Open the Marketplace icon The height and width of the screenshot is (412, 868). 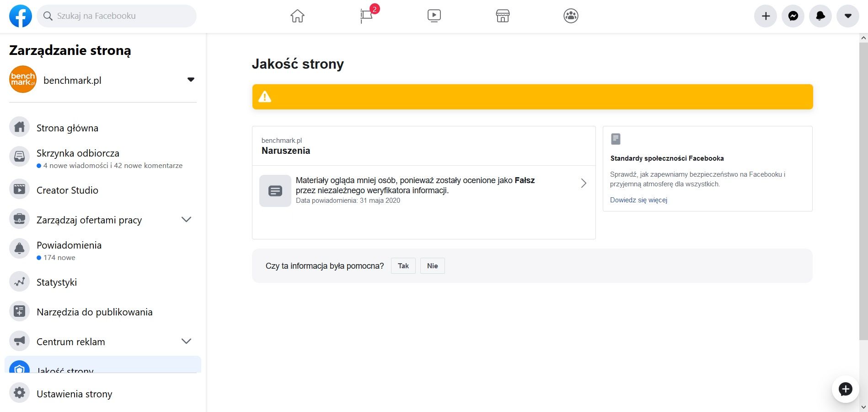click(x=503, y=16)
